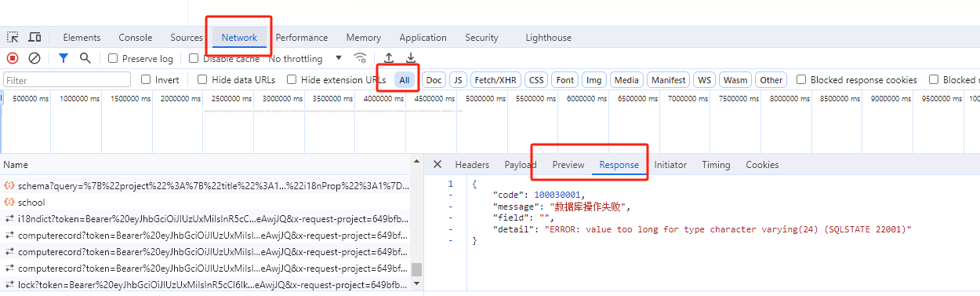
Task: Check Hide extension URLs option
Action: pyautogui.click(x=292, y=80)
